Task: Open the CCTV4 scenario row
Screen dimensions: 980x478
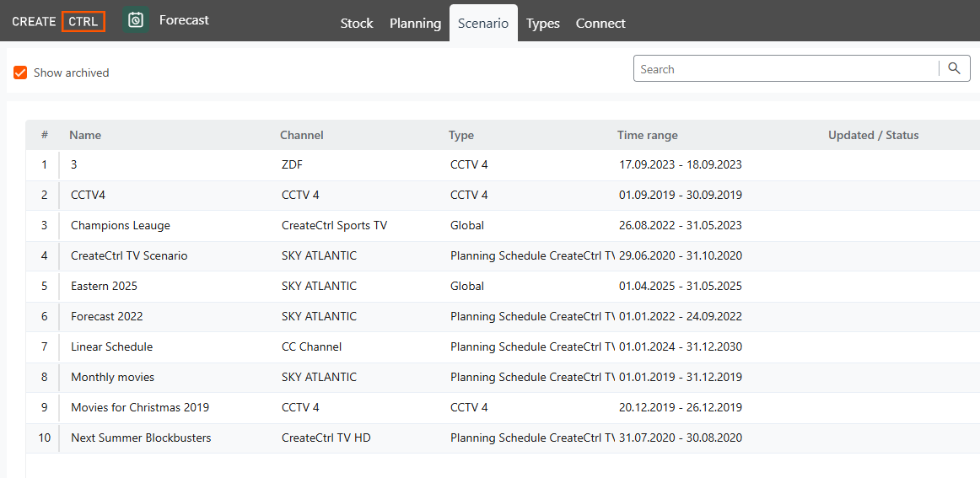Action: pos(88,195)
